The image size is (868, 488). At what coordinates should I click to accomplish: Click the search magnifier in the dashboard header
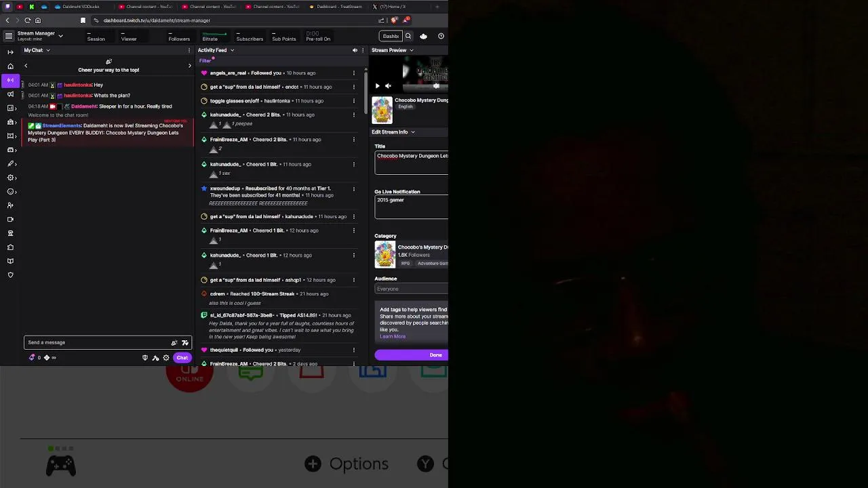408,36
